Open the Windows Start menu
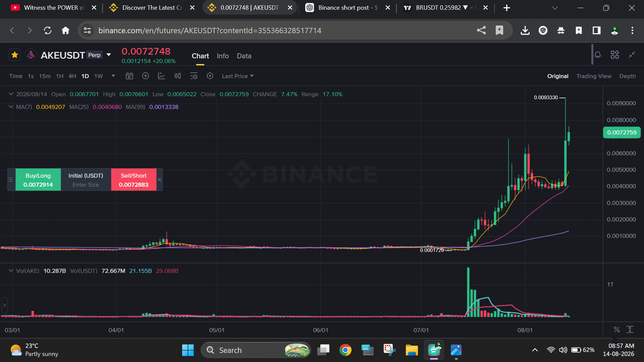This screenshot has width=644, height=362. (188, 350)
